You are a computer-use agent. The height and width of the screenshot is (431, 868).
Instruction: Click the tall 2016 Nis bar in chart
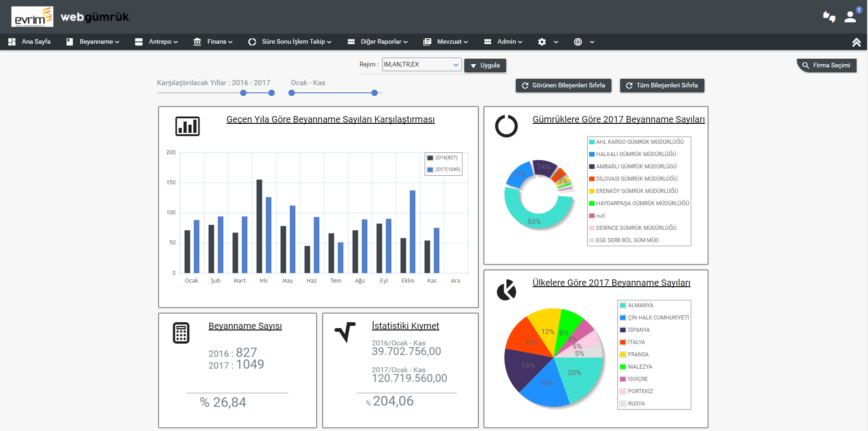(x=259, y=226)
